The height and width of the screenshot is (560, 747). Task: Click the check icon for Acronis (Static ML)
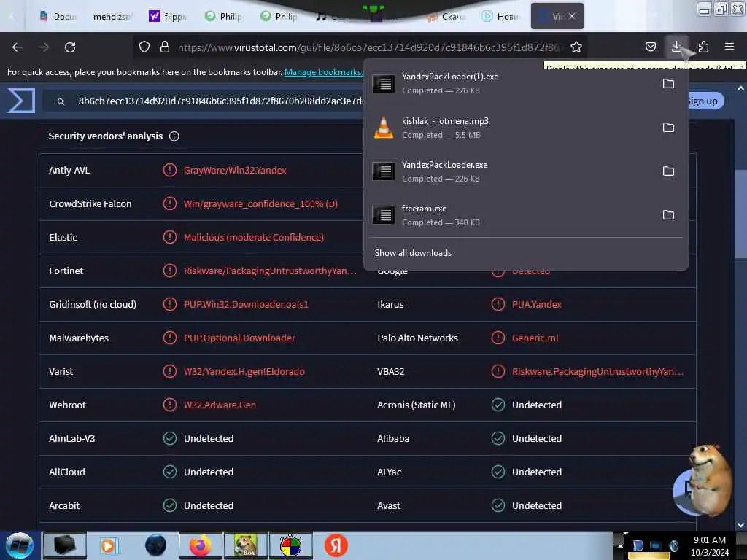click(x=498, y=405)
